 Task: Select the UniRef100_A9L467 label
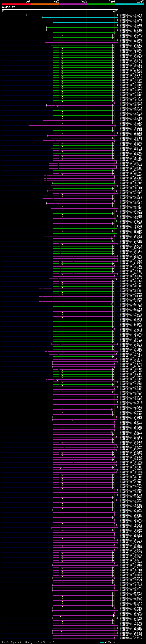tap(131, 371)
